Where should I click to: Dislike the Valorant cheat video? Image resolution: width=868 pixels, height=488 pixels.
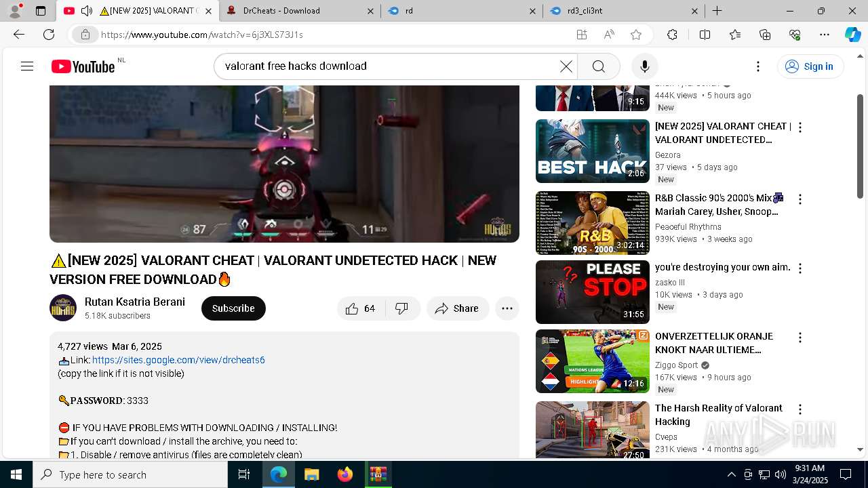402,308
